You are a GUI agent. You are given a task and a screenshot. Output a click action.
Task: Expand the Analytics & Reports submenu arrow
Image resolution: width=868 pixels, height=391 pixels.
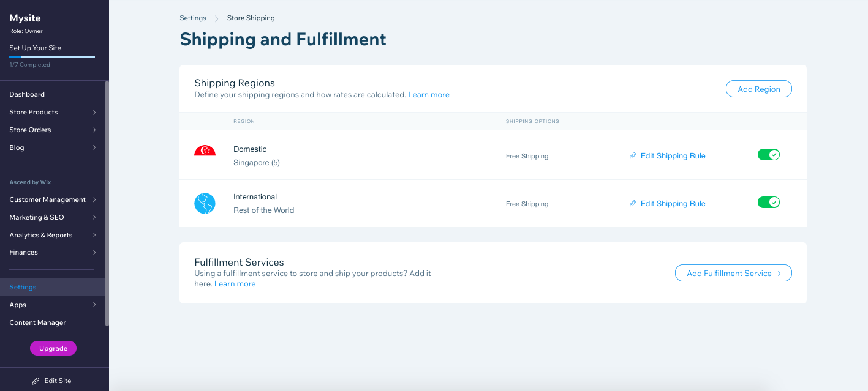click(94, 236)
